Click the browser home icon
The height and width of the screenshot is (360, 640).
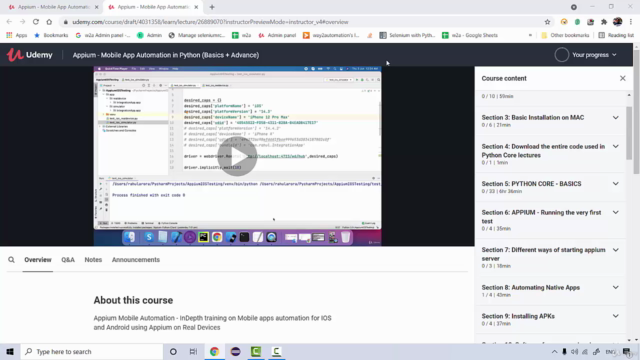49,22
